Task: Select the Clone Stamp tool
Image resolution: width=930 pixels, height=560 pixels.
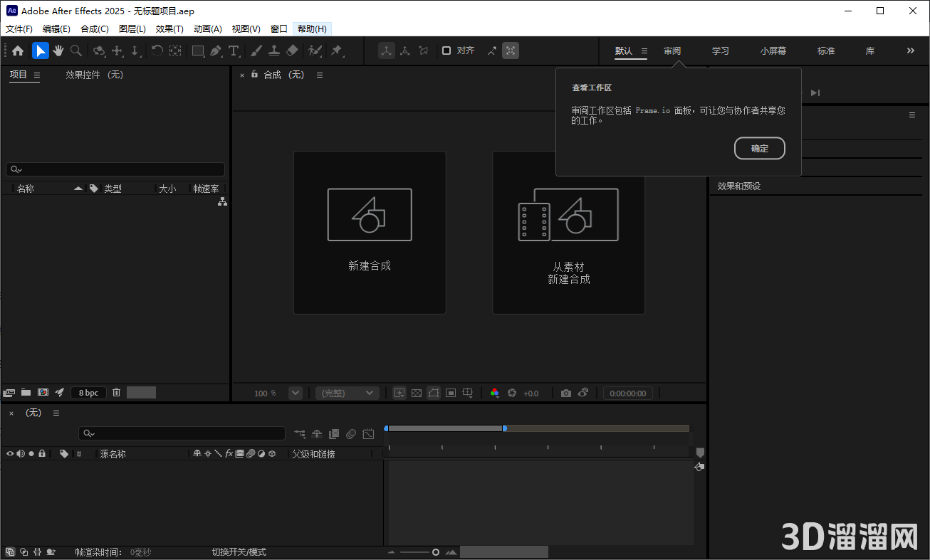Action: pos(275,51)
